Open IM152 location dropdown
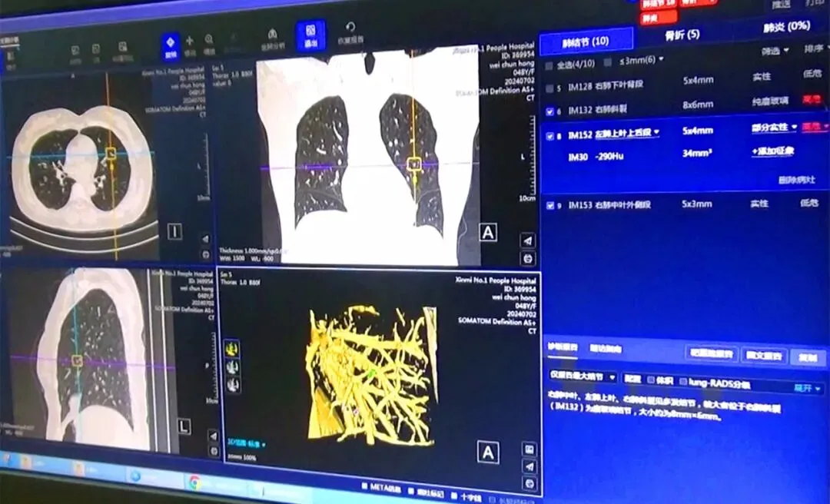This screenshot has width=830, height=504. pyautogui.click(x=627, y=133)
